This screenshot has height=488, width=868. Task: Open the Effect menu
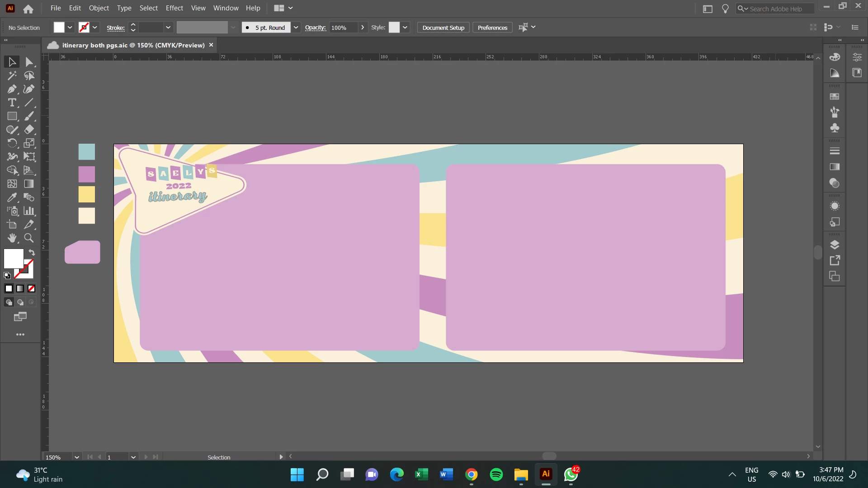pyautogui.click(x=174, y=8)
